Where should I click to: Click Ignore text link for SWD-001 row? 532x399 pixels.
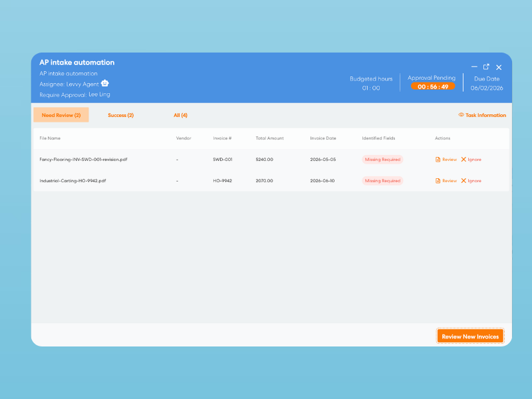click(x=474, y=160)
